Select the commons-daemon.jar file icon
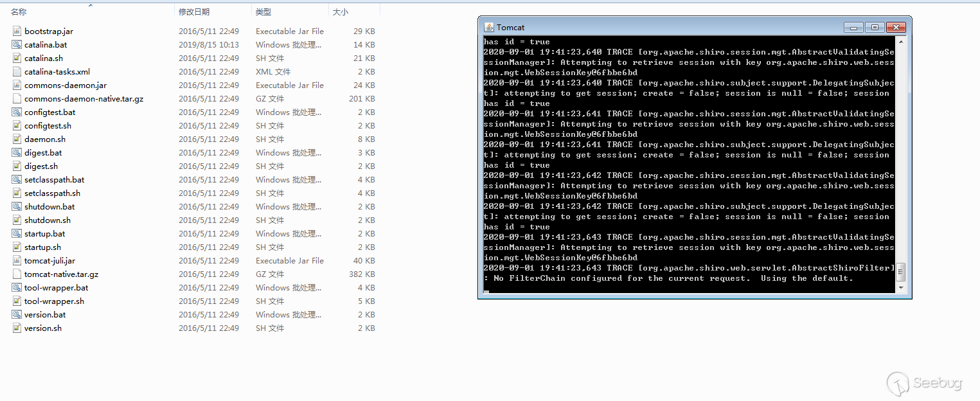This screenshot has width=980, height=401. [17, 85]
